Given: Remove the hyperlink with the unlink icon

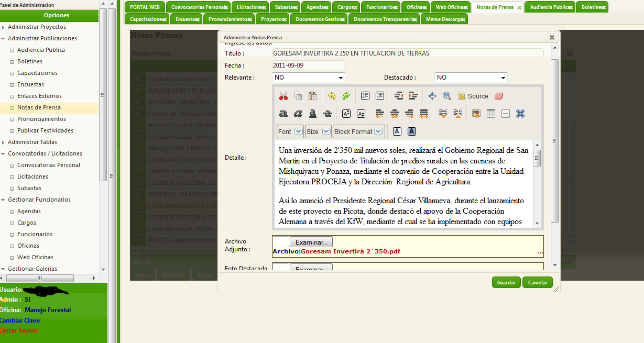Looking at the screenshot, I should [x=457, y=114].
